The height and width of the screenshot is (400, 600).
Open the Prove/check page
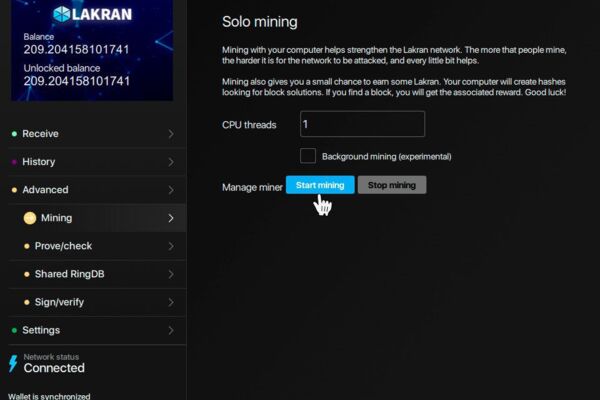click(x=97, y=246)
